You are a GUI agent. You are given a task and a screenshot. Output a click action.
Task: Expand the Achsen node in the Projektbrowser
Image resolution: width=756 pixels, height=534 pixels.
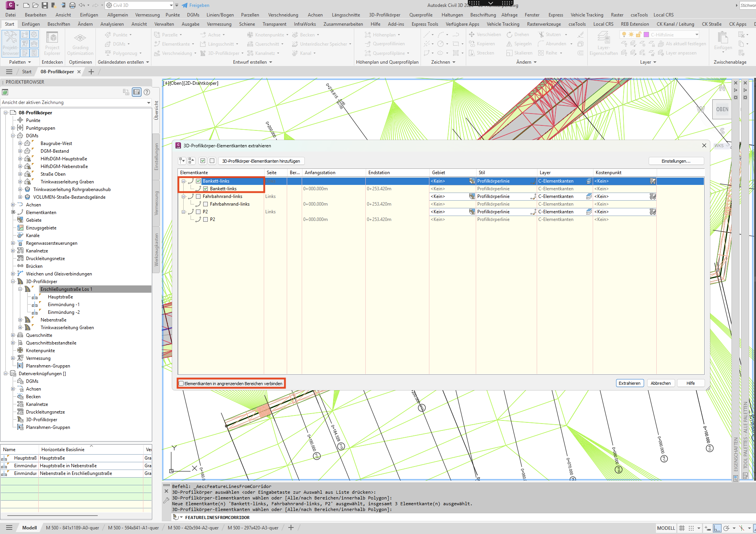(x=13, y=205)
